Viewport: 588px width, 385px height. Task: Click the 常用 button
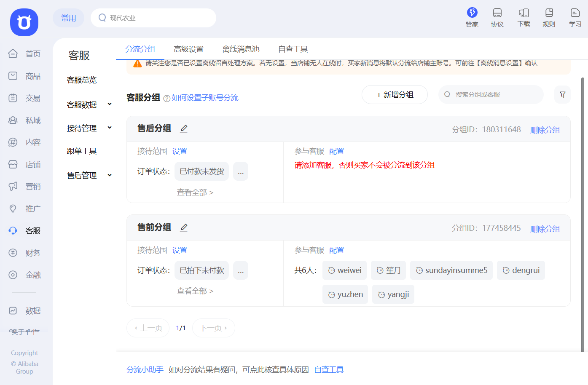(x=69, y=18)
